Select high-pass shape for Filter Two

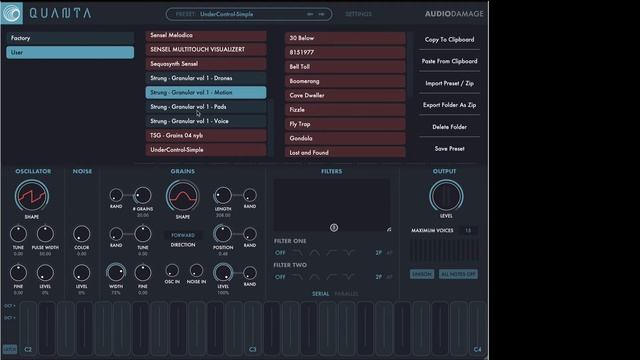point(331,277)
